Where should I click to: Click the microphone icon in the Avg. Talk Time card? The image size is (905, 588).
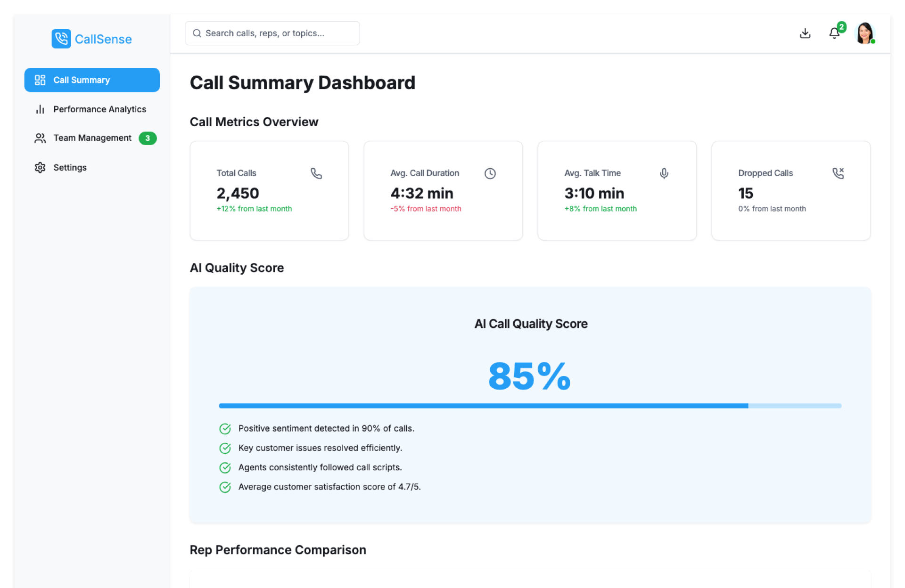pos(664,173)
